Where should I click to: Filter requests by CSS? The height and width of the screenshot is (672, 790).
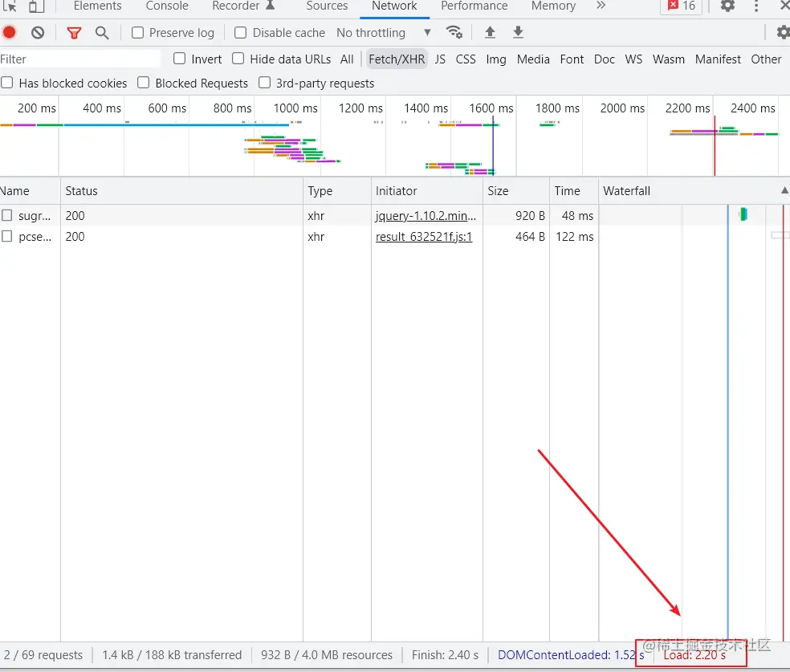click(466, 59)
